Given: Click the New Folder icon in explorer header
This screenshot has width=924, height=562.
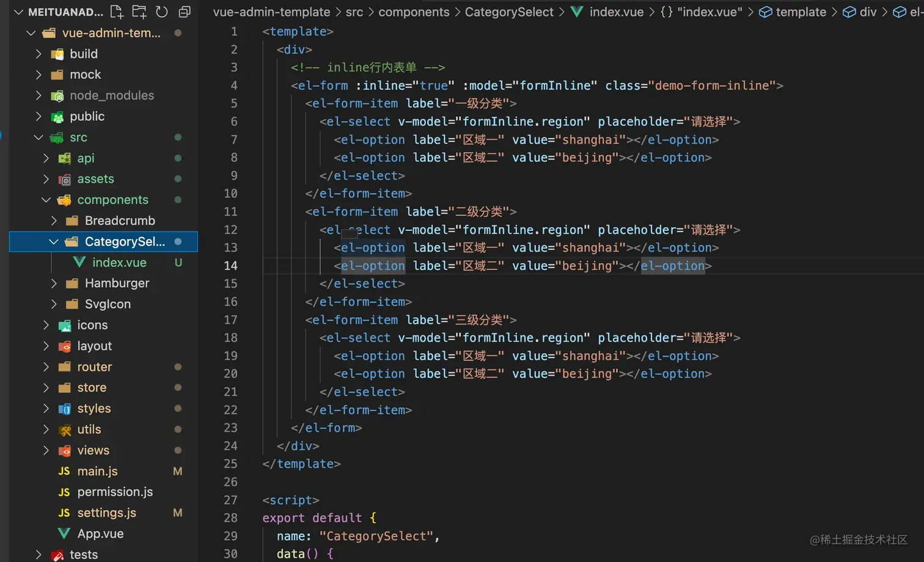Looking at the screenshot, I should [139, 12].
